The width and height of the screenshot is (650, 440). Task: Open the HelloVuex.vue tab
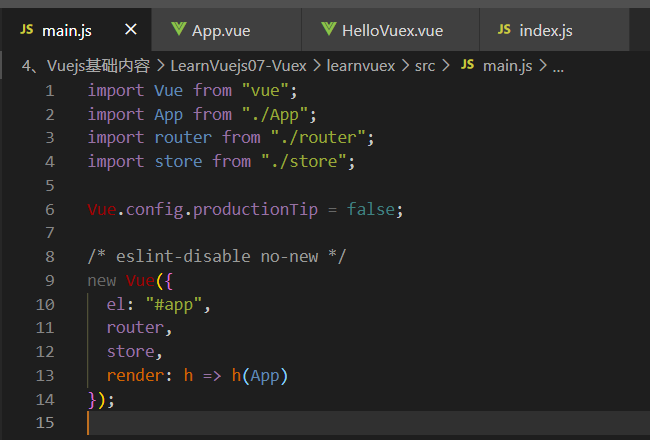[x=390, y=30]
